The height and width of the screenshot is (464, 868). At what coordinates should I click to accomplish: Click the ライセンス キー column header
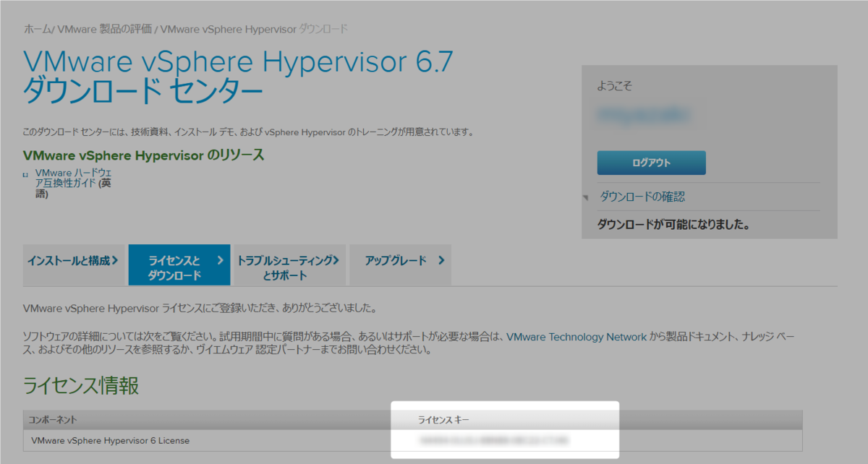[444, 420]
